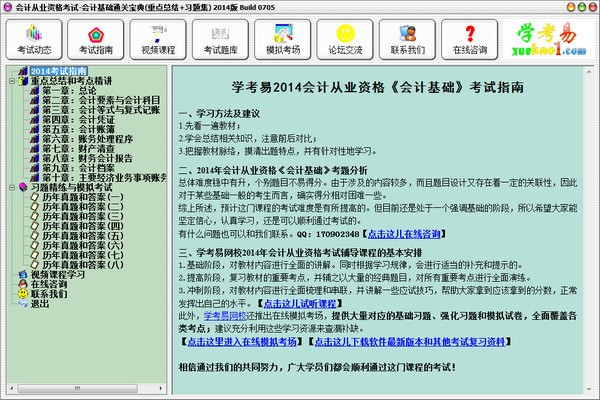Select 联系我们 tree item
Image resolution: width=600 pixels, height=400 pixels.
point(49,294)
